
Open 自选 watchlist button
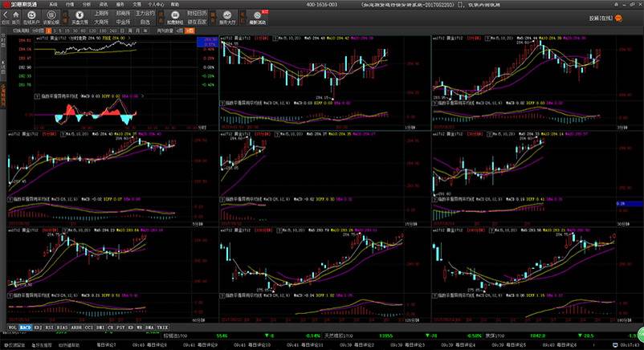pos(145,22)
